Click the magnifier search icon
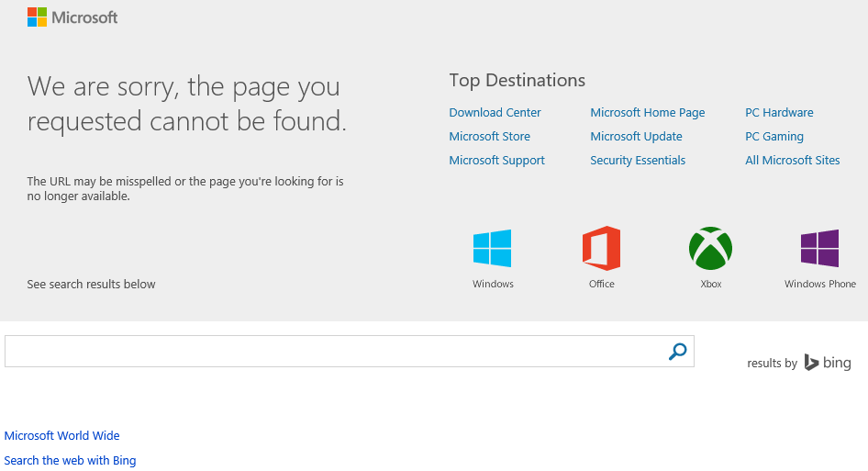The image size is (868, 471). 677,351
